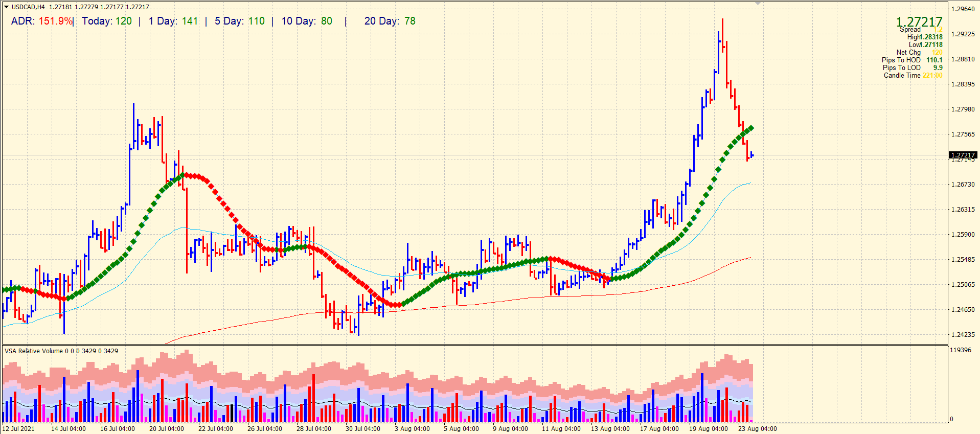Viewport: 980px width, 434px height.
Task: Click the ADR 151.9% readout
Action: (42, 21)
